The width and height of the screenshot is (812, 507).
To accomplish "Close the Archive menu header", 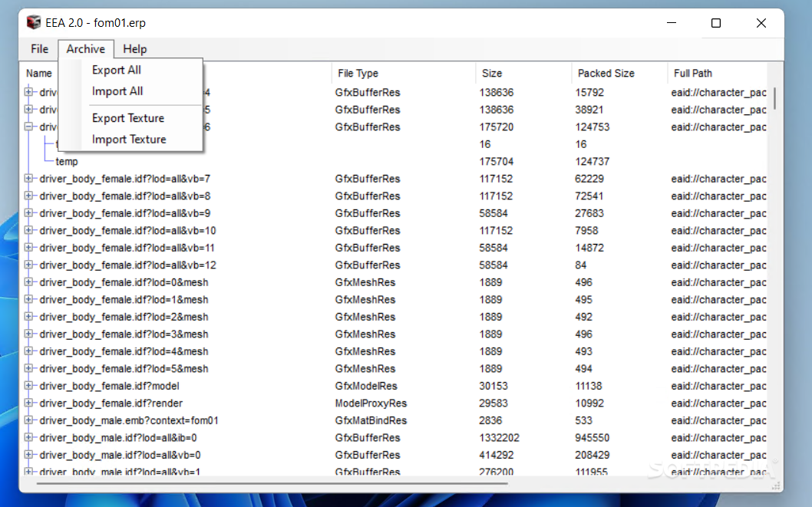I will click(x=86, y=49).
